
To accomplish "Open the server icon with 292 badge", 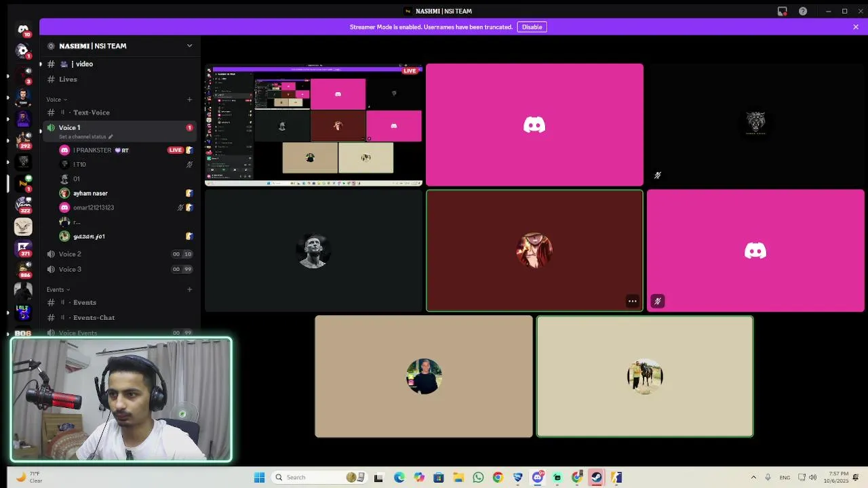I will pos(23,140).
